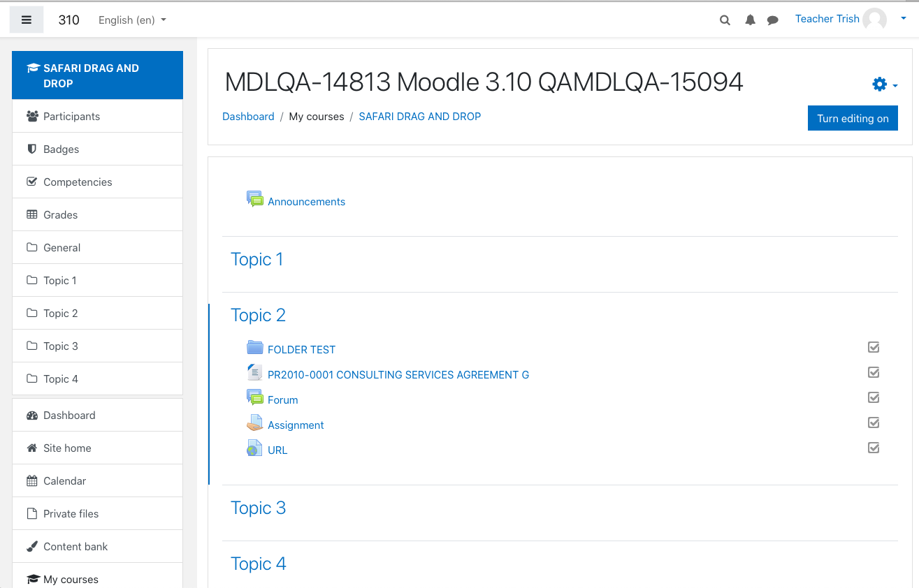Open the English (en) language dropdown

[x=132, y=20]
